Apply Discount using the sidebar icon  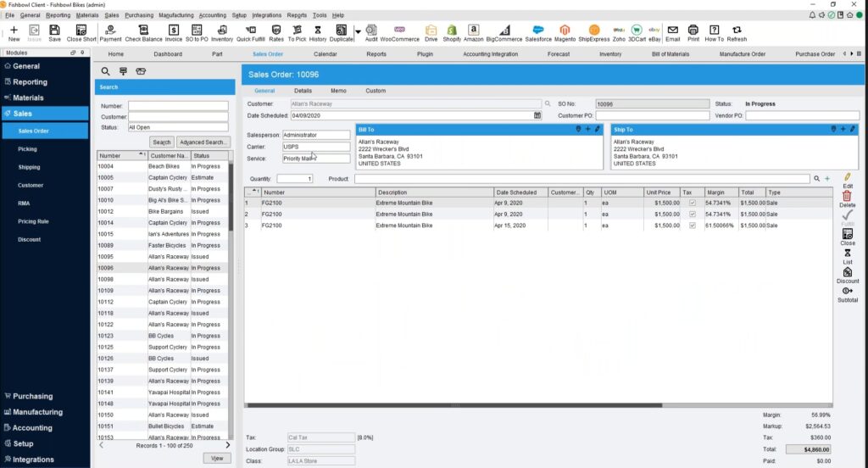tap(847, 275)
